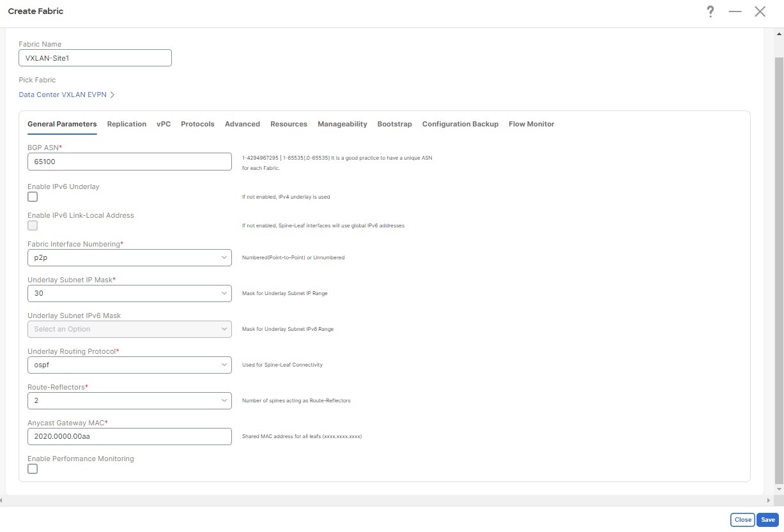784x532 pixels.
Task: Enable Performance Monitoring
Action: pos(32,469)
